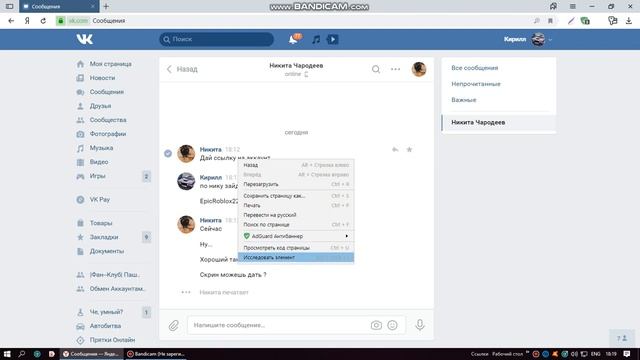Open Никита Чародеев's avatar in chat header
The width and height of the screenshot is (640, 360).
[419, 69]
